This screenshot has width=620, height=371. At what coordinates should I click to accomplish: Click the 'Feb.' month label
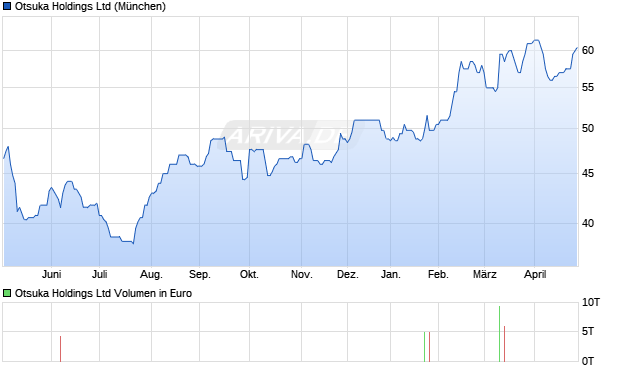[438, 274]
